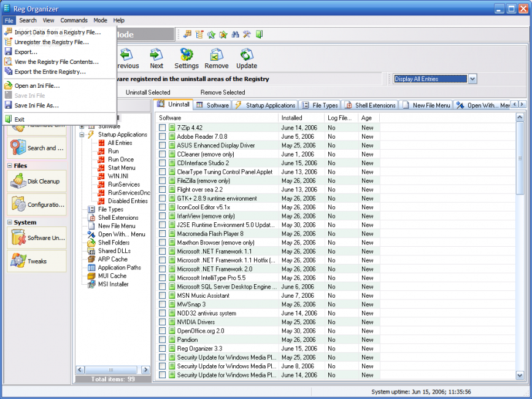Click the key-and-star toolbar icon
Viewport: 532px width, 399px height.
[211, 34]
